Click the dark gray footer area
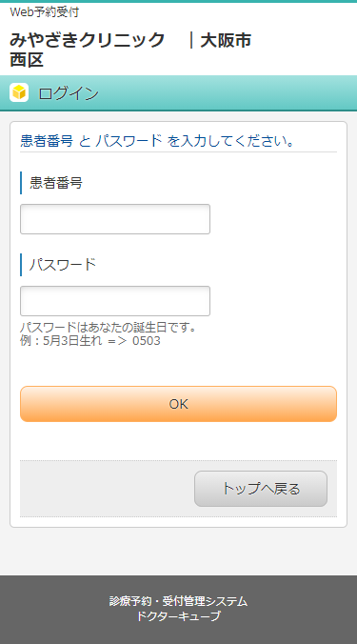The width and height of the screenshot is (357, 644). pyautogui.click(x=179, y=610)
